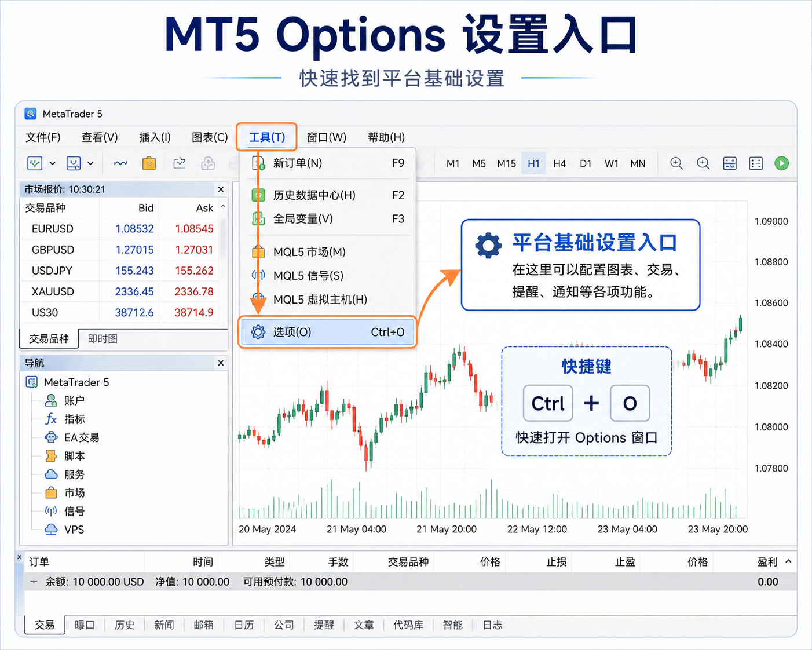Click the profiles toolbar icon

click(74, 163)
